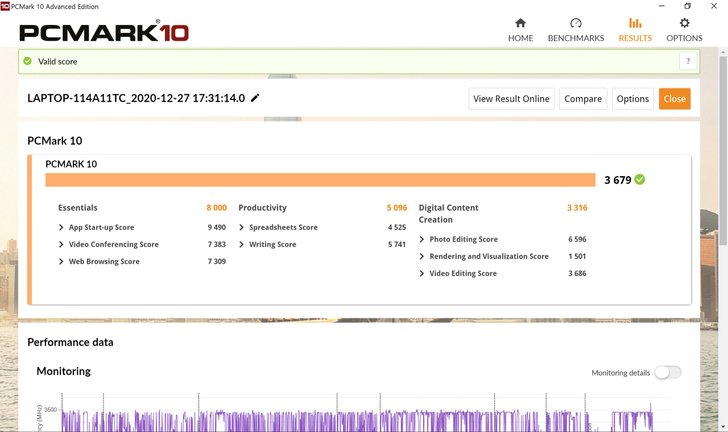Viewport: 728px width, 432px height.
Task: Switch to BENCHMARKS tab label
Action: click(x=576, y=38)
